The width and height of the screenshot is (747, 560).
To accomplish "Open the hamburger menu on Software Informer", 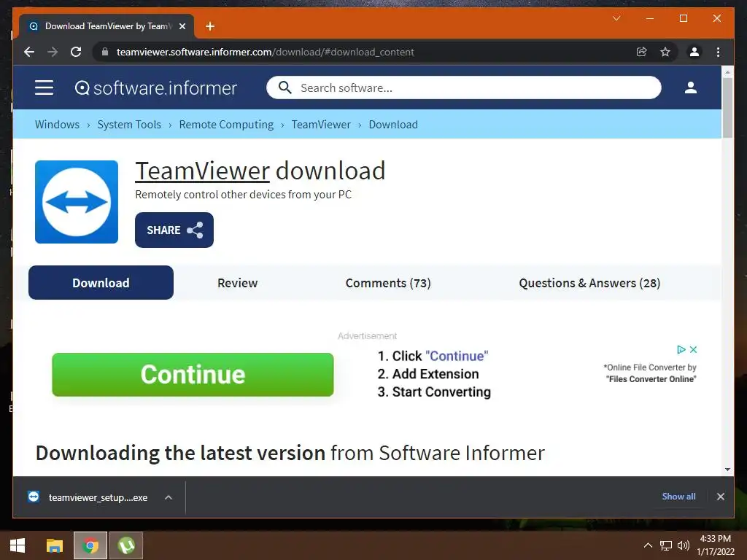I will (44, 87).
